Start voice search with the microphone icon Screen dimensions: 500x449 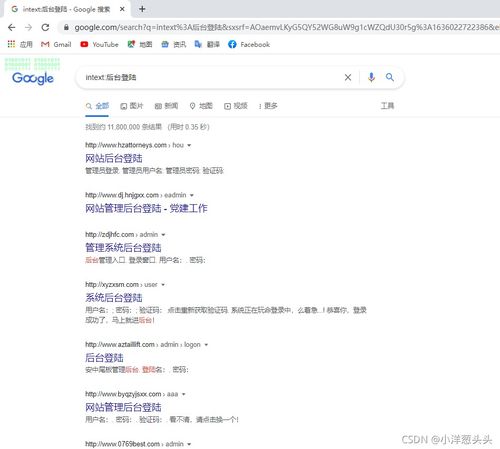(x=371, y=77)
